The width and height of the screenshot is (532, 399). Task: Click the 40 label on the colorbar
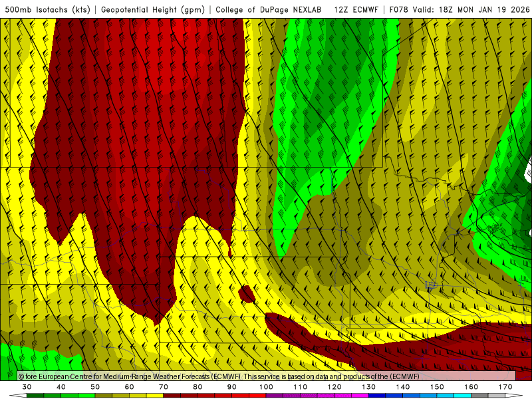pyautogui.click(x=61, y=387)
